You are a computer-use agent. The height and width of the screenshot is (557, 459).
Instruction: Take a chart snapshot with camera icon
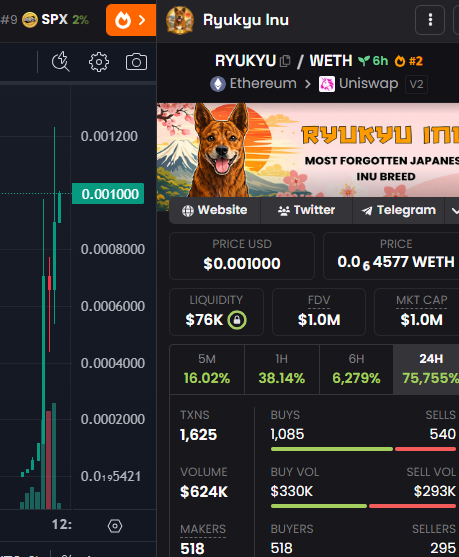tap(136, 62)
